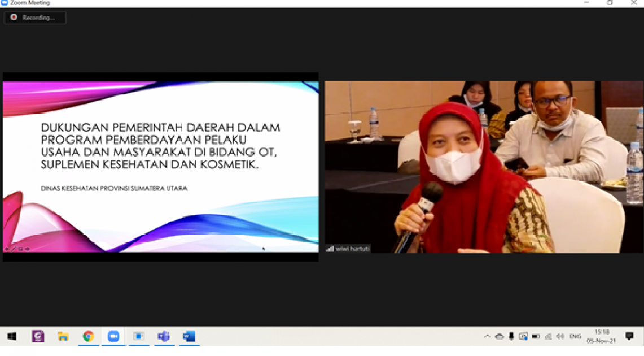
Task: Open the battery status in the tray
Action: click(x=536, y=336)
